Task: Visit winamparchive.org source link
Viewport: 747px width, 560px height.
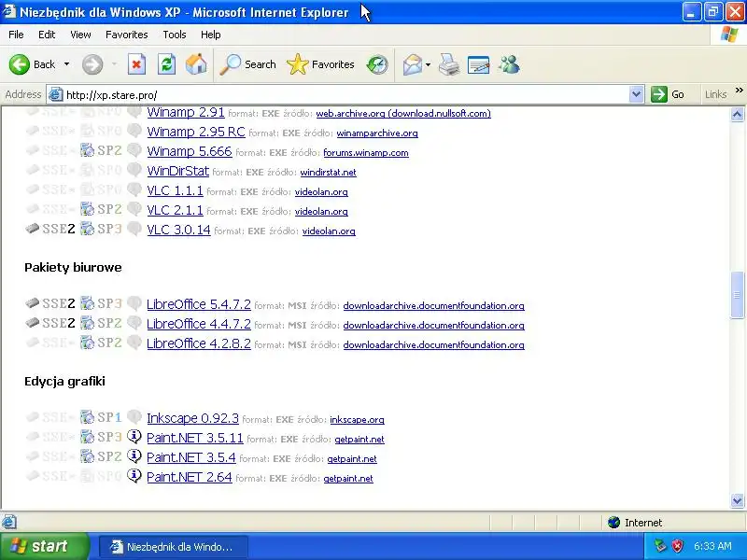Action: [x=377, y=133]
